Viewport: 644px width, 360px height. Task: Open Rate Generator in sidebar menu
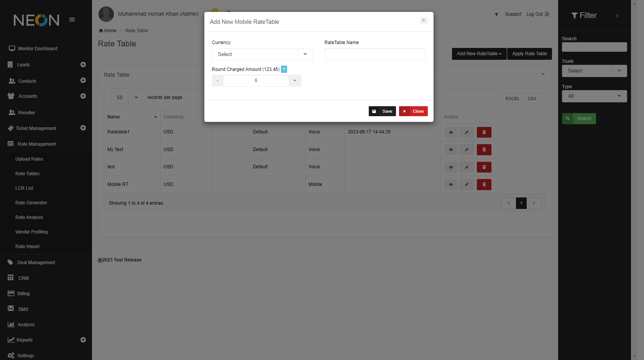[31, 203]
